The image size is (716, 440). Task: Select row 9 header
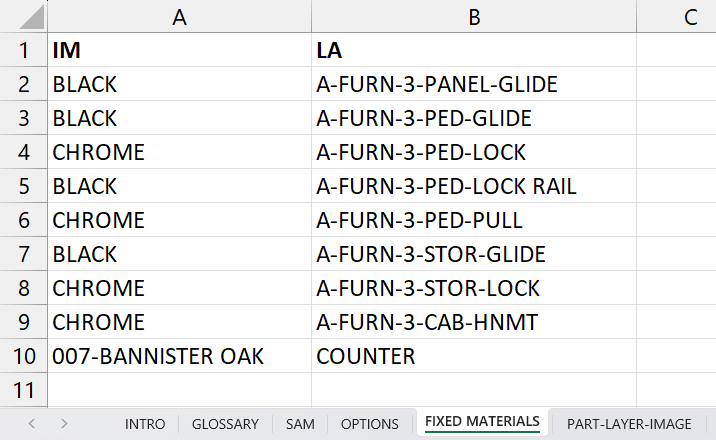[24, 322]
